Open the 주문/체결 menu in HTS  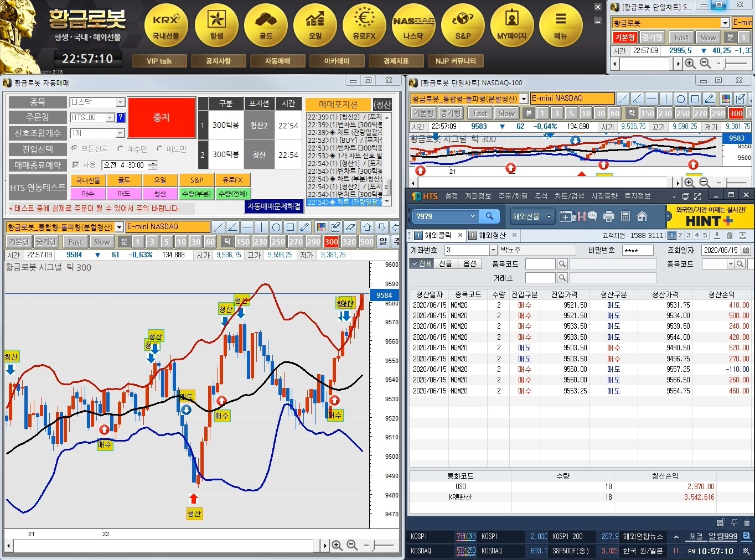coord(513,196)
